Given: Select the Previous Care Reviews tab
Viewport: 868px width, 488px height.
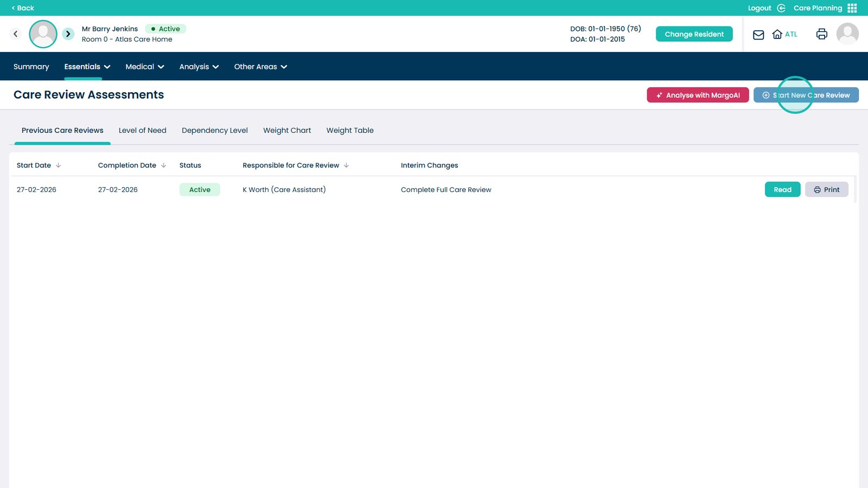Looking at the screenshot, I should 62,131.
